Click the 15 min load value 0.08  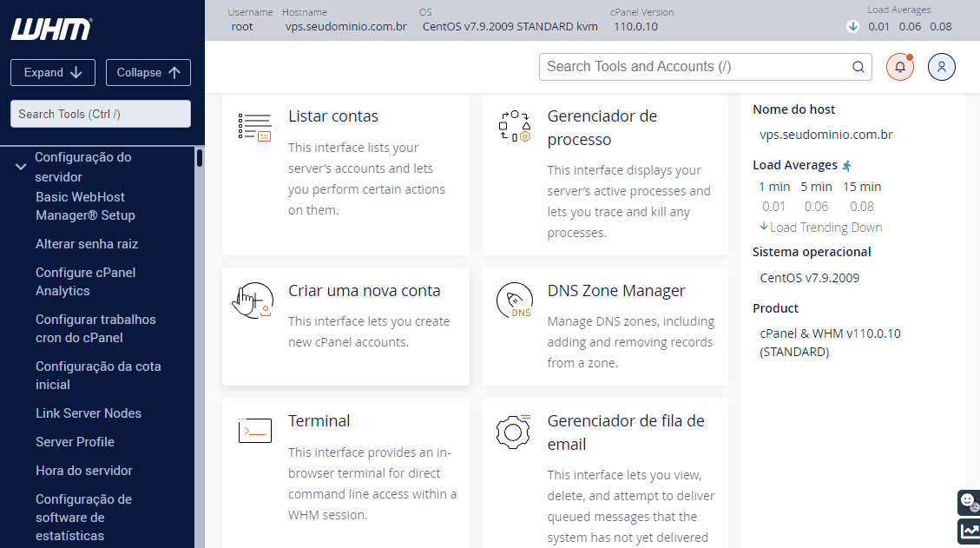click(x=862, y=207)
